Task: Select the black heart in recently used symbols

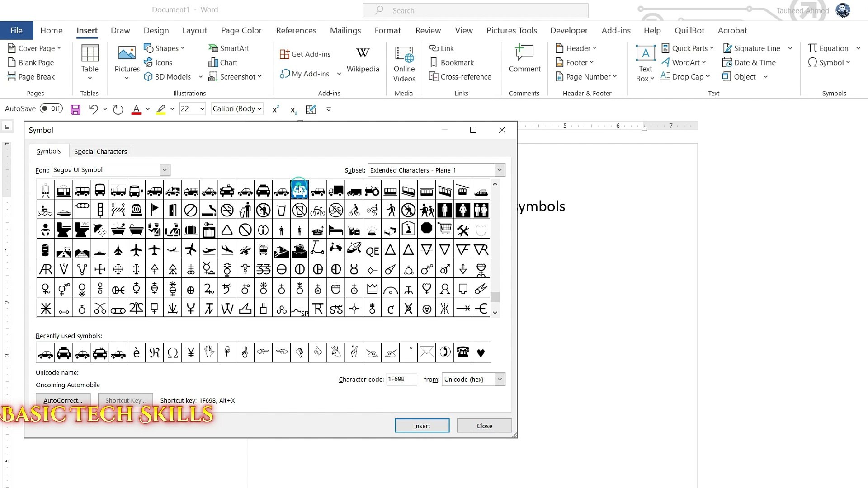Action: [x=481, y=352]
